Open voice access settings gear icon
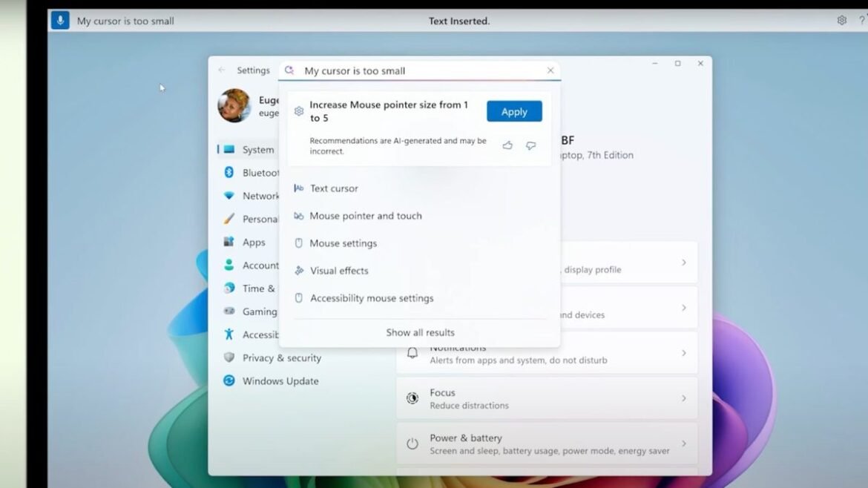Image resolution: width=868 pixels, height=488 pixels. point(841,21)
